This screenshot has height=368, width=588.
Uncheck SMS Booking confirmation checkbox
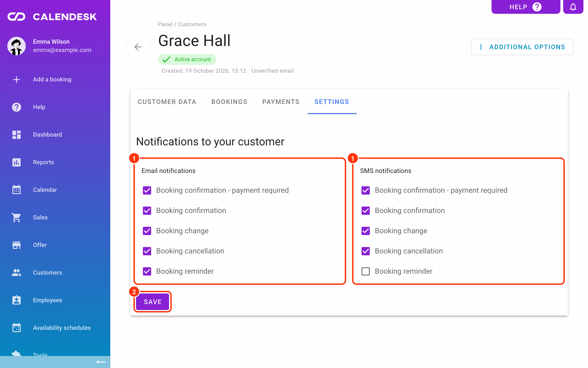tap(365, 210)
